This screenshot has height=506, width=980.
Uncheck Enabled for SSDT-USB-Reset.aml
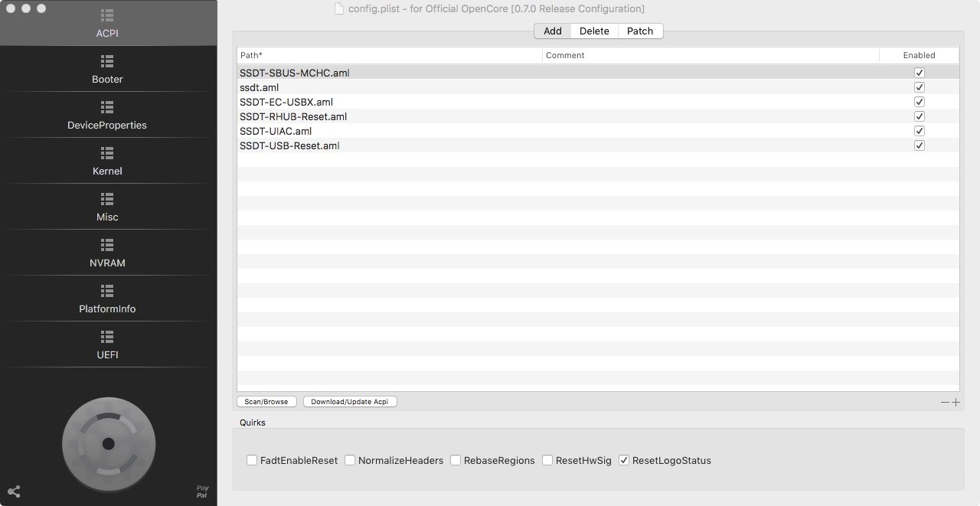pos(920,145)
